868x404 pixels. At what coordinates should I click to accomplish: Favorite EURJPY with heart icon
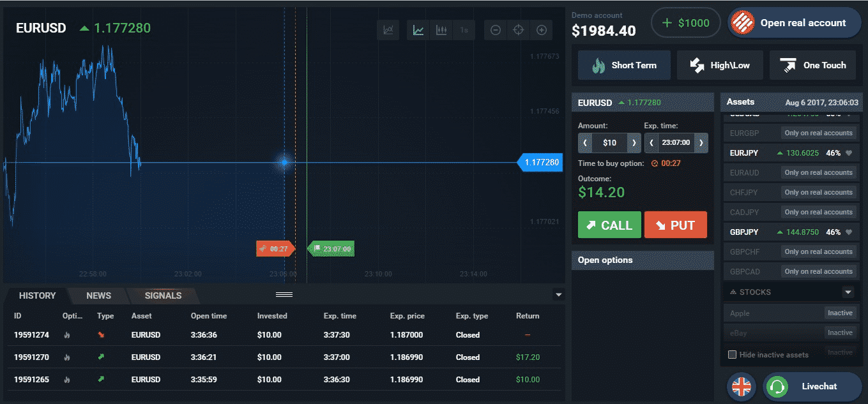(849, 153)
